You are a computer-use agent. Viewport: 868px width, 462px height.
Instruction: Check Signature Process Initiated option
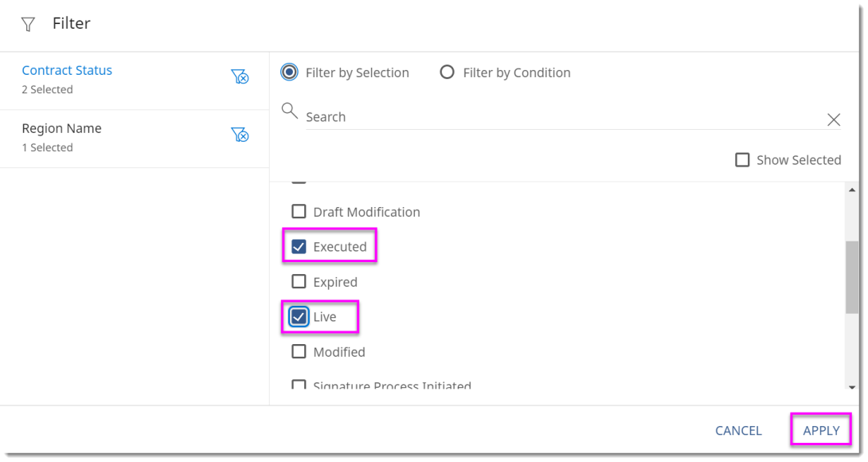299,385
